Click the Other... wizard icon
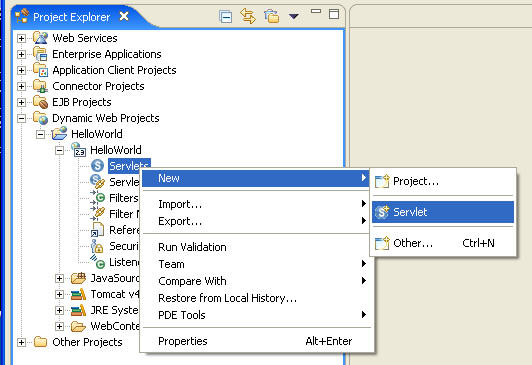The image size is (532, 365). tap(382, 243)
